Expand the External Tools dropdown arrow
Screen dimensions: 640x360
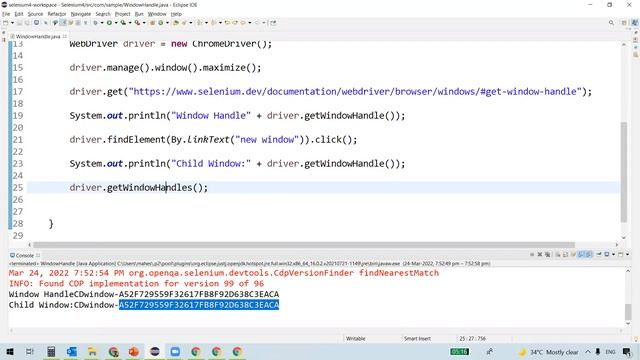tap(144, 23)
